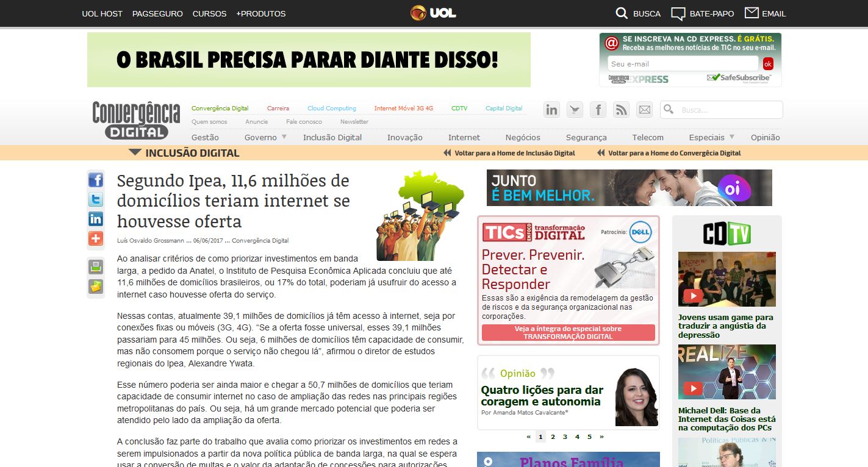Click the mail envelope icon in header

[x=645, y=110]
